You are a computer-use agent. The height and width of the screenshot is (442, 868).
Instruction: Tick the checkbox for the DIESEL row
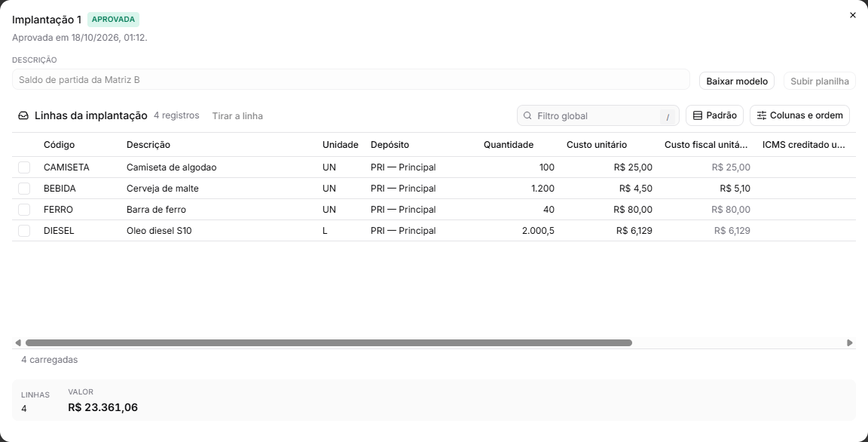pyautogui.click(x=24, y=230)
